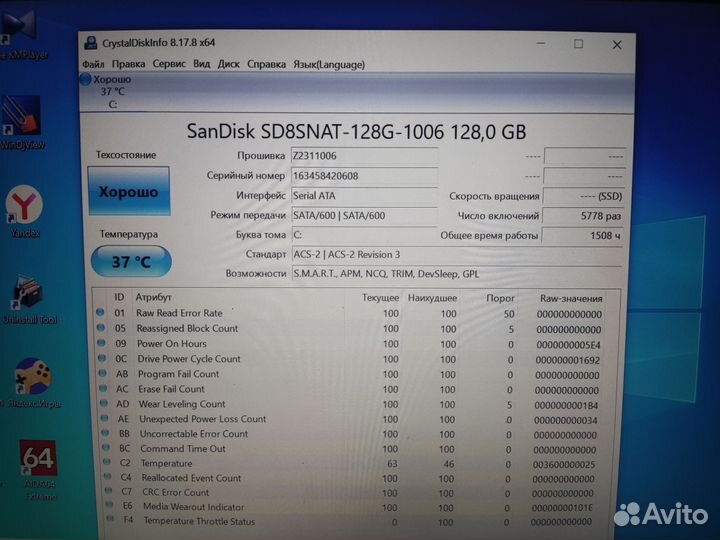Click the Raw-значения column header
720x540 pixels.
pos(571,298)
